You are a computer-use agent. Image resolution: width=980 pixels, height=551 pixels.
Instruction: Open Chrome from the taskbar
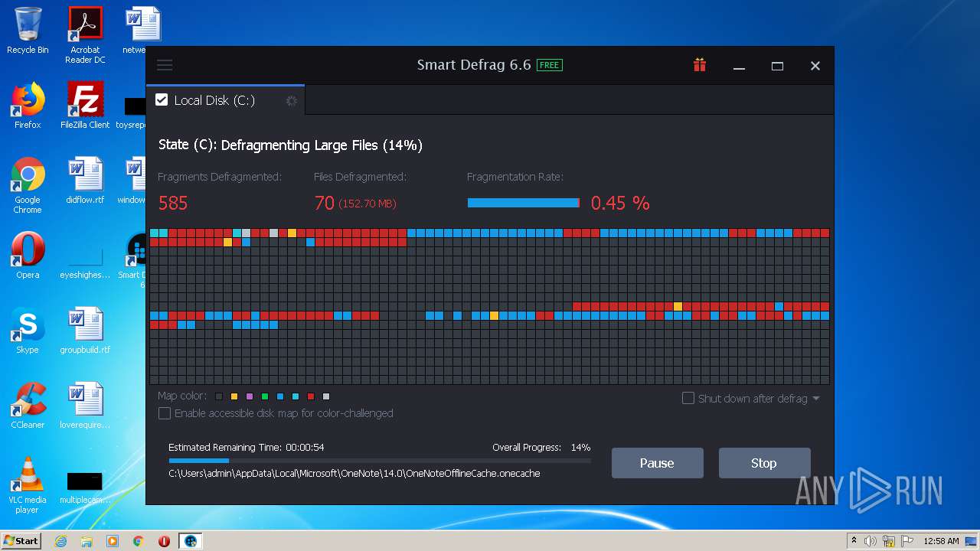coord(139,541)
